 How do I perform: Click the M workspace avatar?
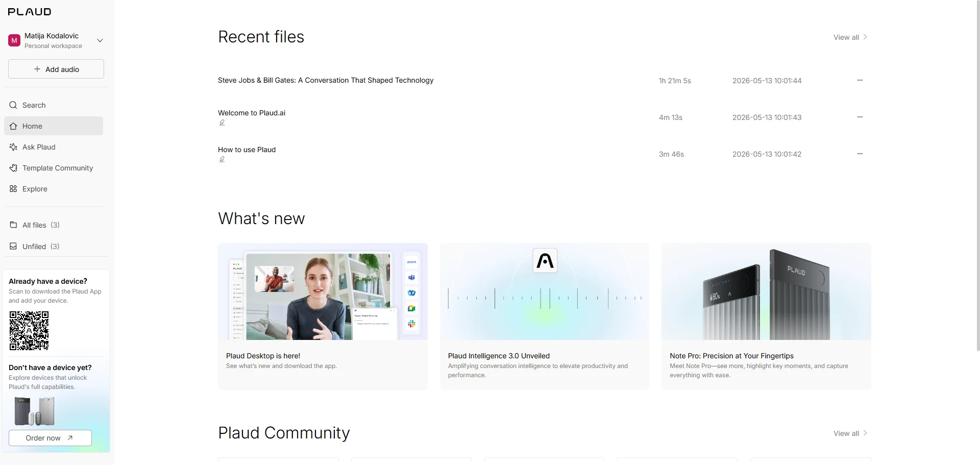point(14,40)
